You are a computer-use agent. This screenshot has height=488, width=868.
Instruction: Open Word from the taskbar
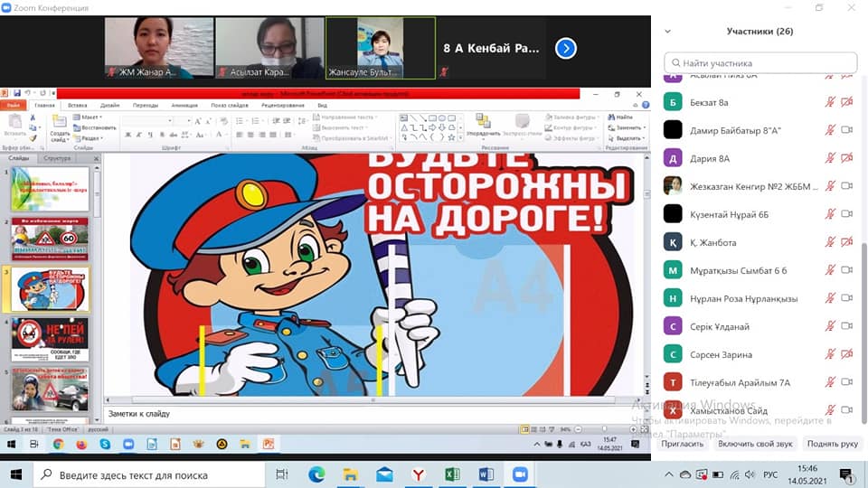(486, 474)
